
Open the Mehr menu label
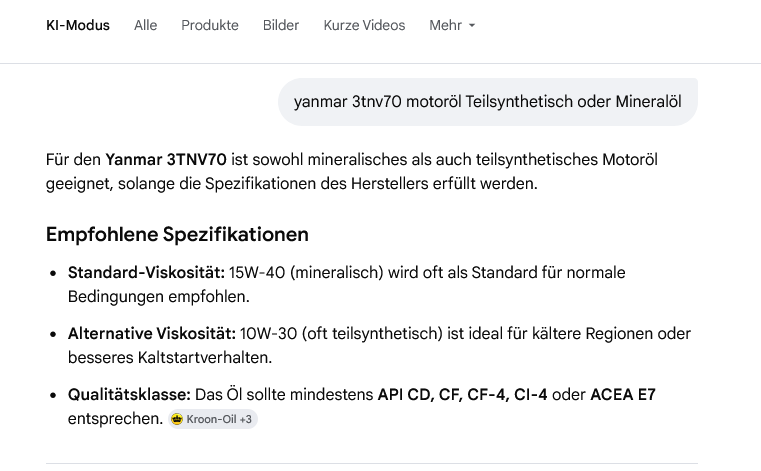click(x=445, y=25)
